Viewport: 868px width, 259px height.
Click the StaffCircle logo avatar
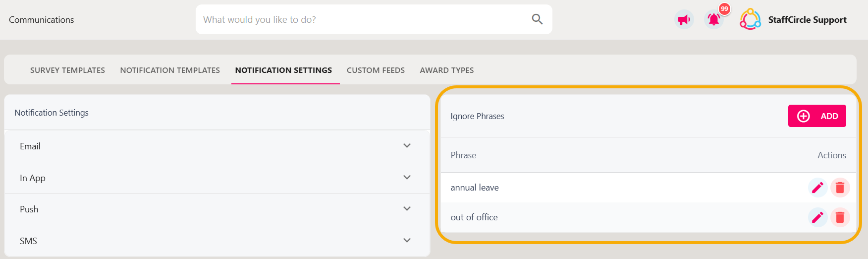(x=750, y=19)
